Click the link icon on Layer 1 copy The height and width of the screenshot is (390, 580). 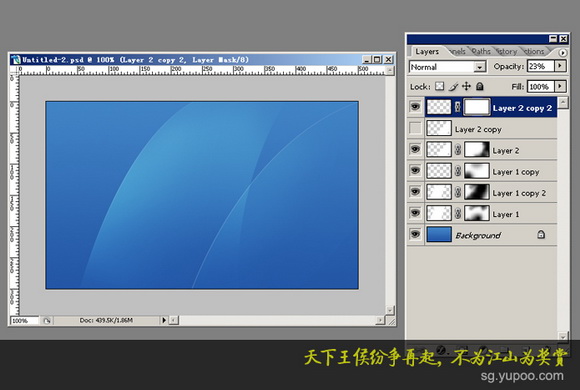pyautogui.click(x=458, y=171)
